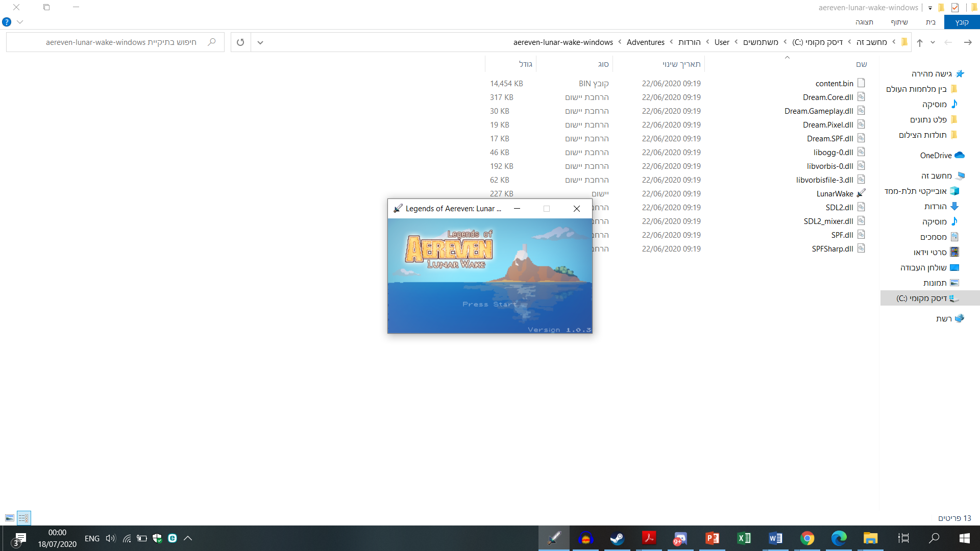Open the content.bin file
The image size is (980, 551).
[834, 83]
